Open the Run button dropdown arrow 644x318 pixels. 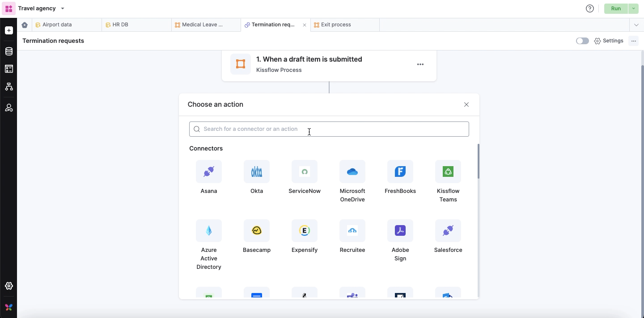[633, 8]
